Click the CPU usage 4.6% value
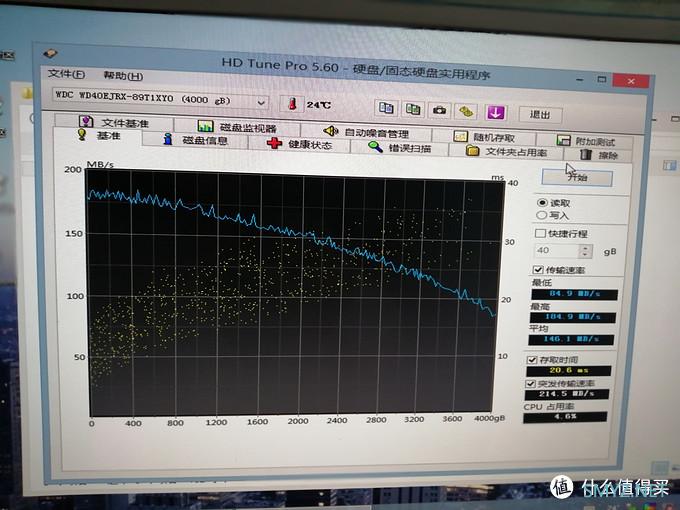680x510 pixels. 565,417
